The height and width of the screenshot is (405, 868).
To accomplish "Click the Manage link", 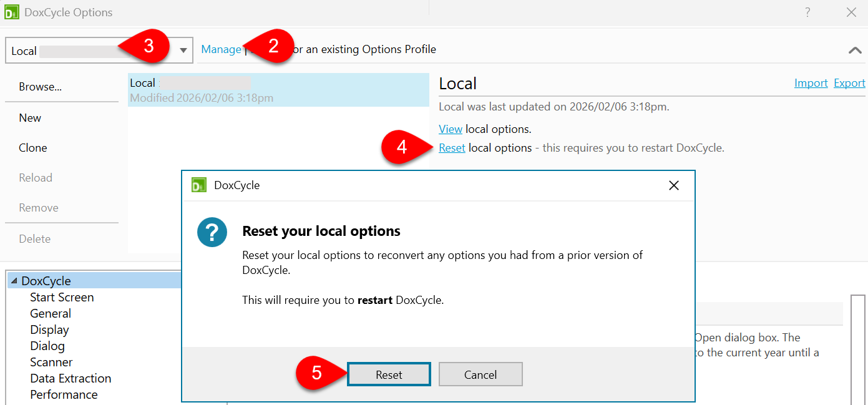I will (x=220, y=49).
